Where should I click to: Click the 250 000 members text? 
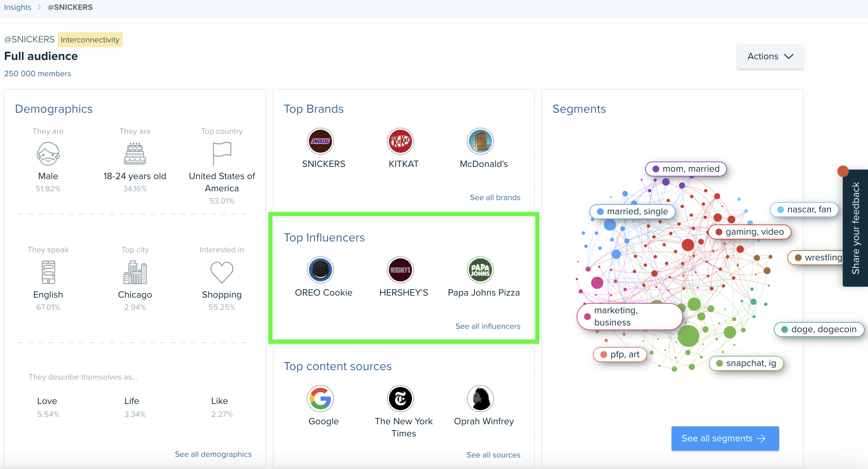pos(38,73)
